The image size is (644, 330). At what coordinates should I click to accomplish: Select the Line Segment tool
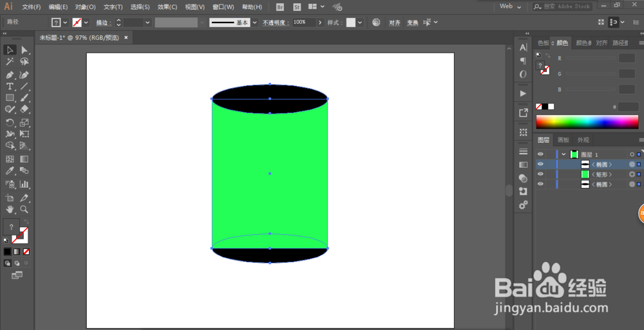tap(24, 87)
